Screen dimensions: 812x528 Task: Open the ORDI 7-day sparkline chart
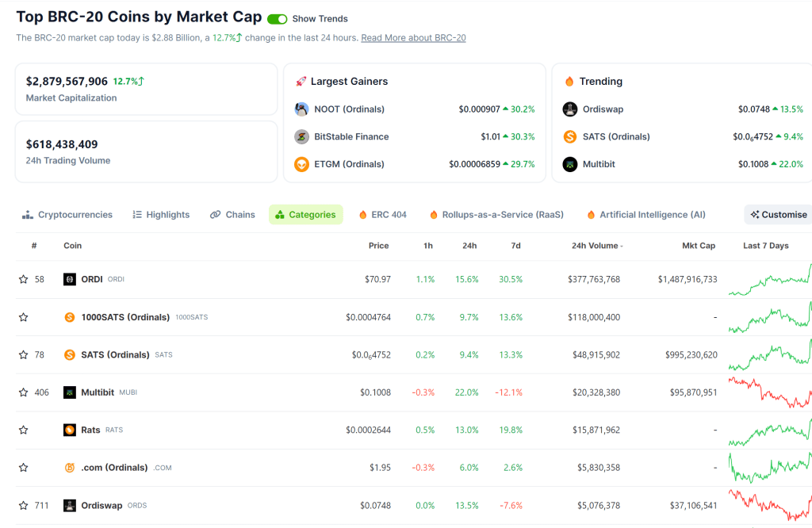click(769, 280)
